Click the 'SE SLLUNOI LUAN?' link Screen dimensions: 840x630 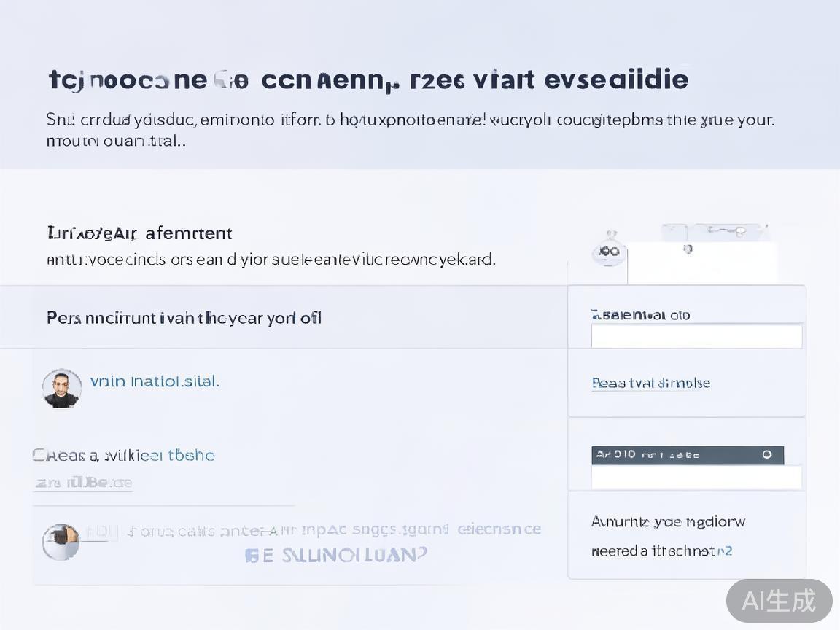335,556
